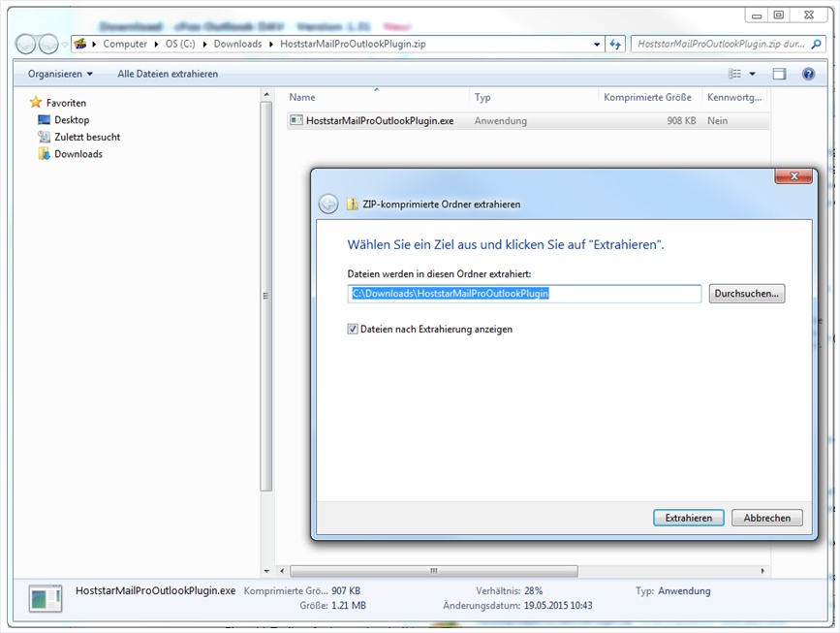Open recent locations dropdown next to navigation buttons
This screenshot has height=633, width=840.
(64, 44)
